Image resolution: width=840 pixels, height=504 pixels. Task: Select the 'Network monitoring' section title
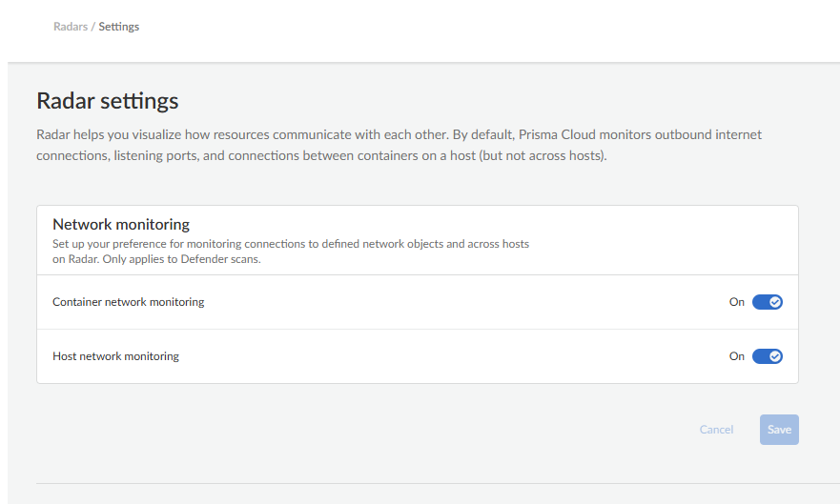click(x=121, y=224)
